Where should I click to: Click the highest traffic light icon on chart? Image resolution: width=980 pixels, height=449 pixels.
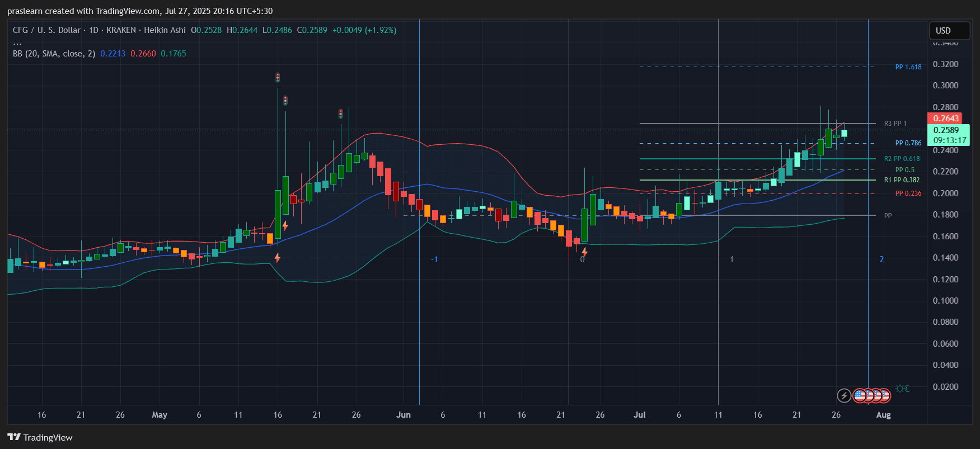click(278, 77)
